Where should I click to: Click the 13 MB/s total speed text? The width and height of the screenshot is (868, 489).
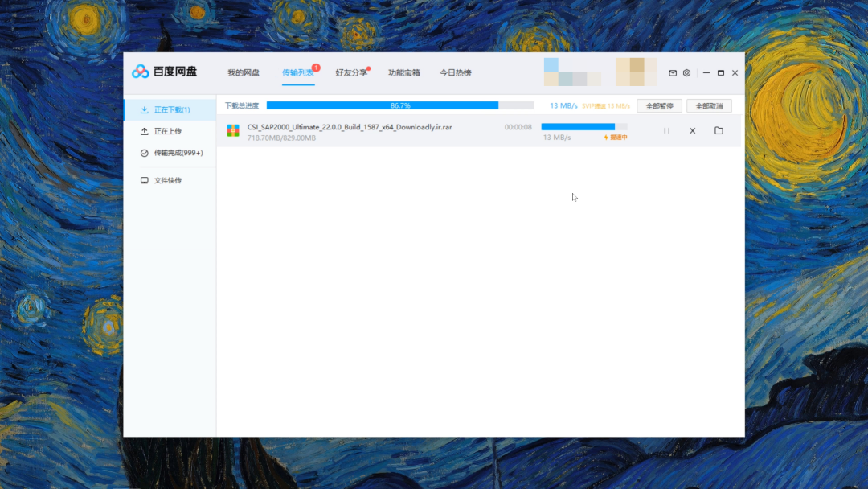point(563,106)
